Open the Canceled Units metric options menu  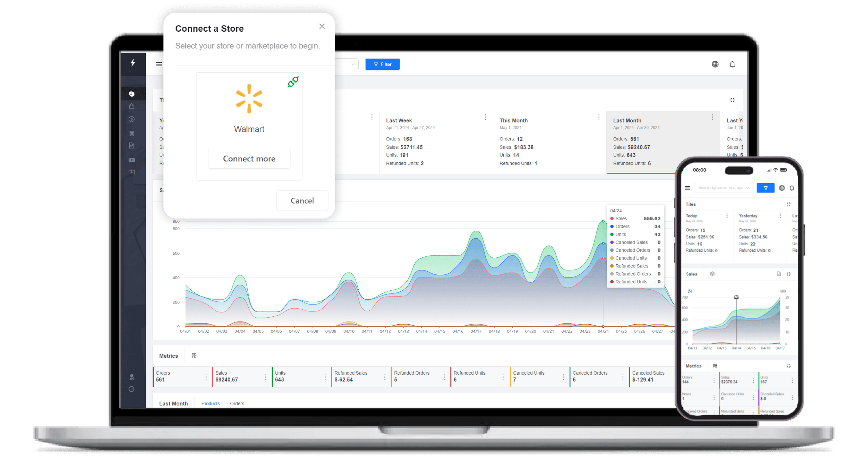tap(563, 377)
